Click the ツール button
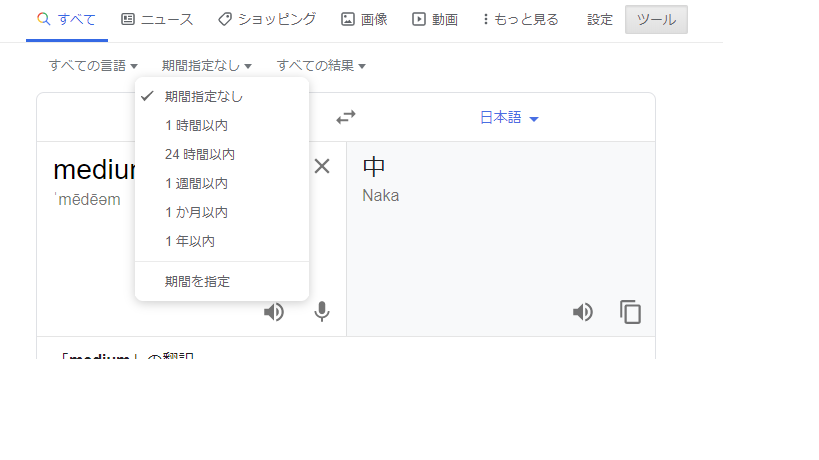Screen dimensions: 819x460 tap(656, 19)
